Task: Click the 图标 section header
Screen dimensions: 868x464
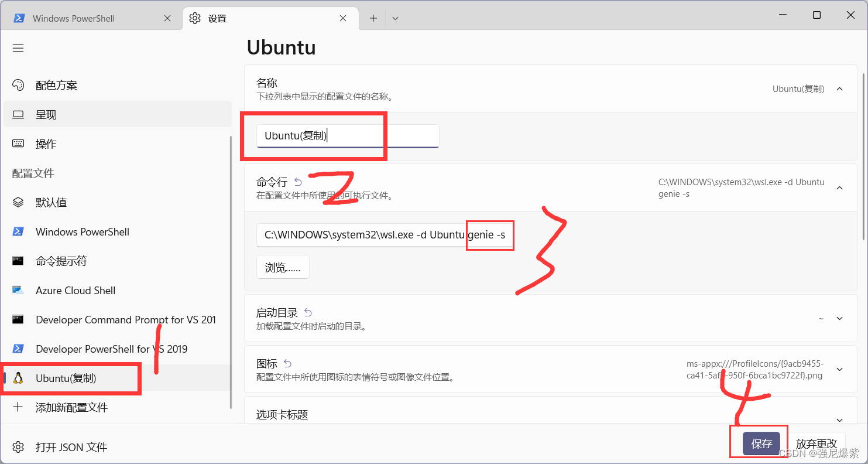Action: [551, 370]
